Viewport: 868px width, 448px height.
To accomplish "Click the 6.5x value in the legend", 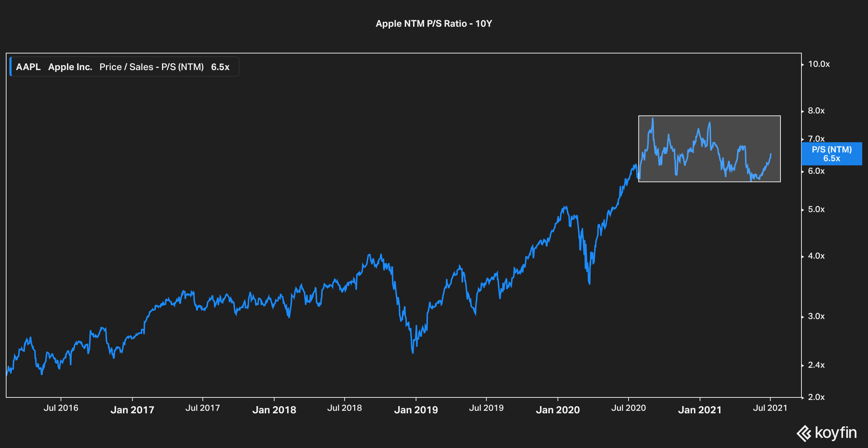I will (x=220, y=67).
